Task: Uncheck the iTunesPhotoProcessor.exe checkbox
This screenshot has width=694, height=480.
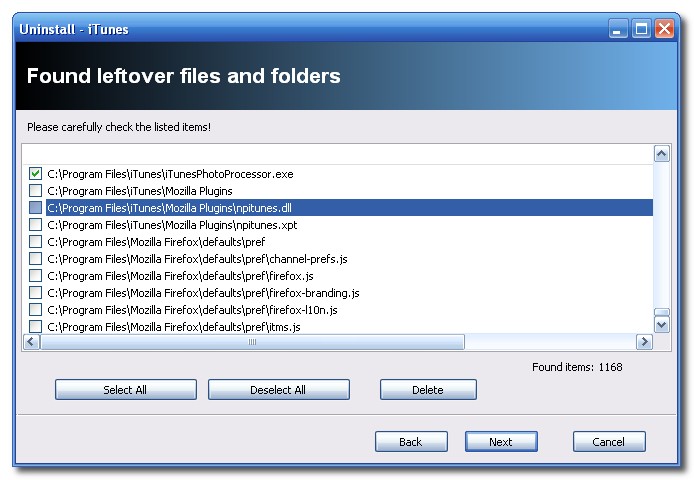Action: [35, 174]
